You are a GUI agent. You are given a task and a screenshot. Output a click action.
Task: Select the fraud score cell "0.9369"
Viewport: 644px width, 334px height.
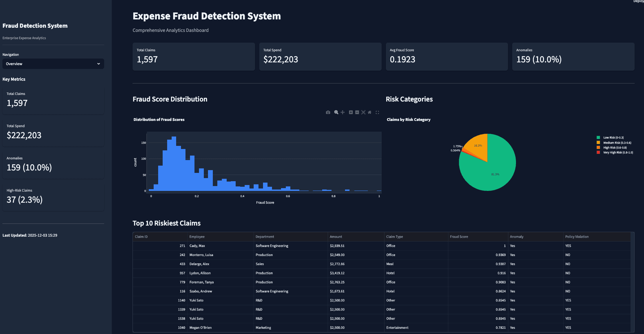pyautogui.click(x=478, y=255)
